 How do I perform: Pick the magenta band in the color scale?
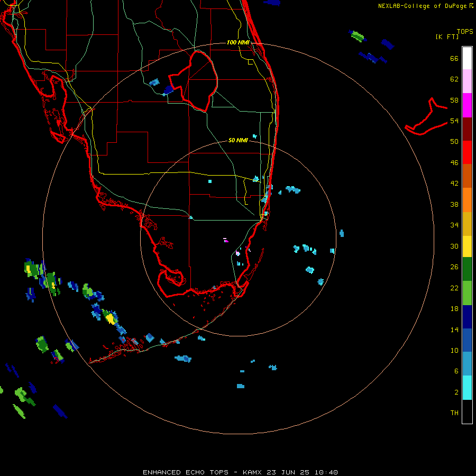pos(467,105)
